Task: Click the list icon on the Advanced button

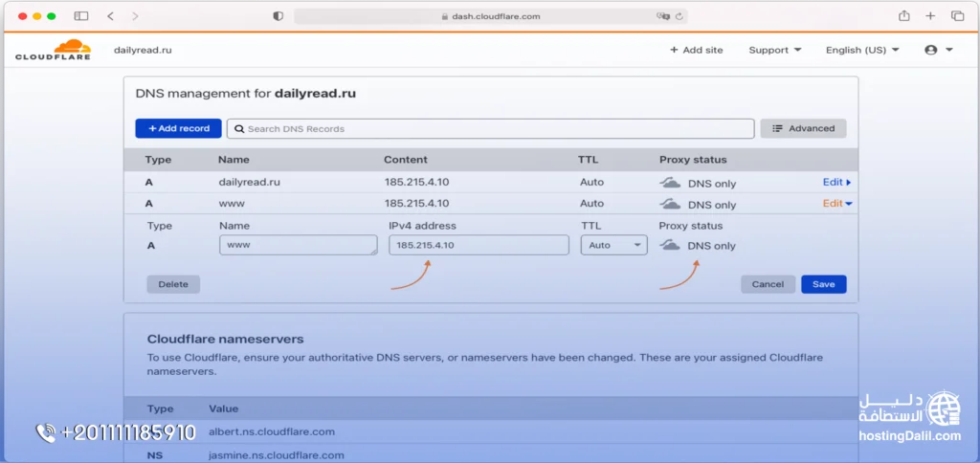Action: [x=777, y=128]
